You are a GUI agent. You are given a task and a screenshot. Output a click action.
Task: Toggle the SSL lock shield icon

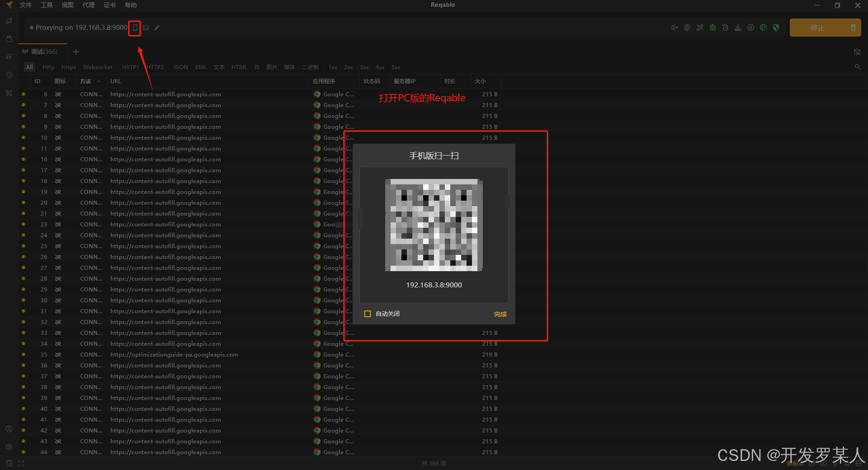coord(687,28)
